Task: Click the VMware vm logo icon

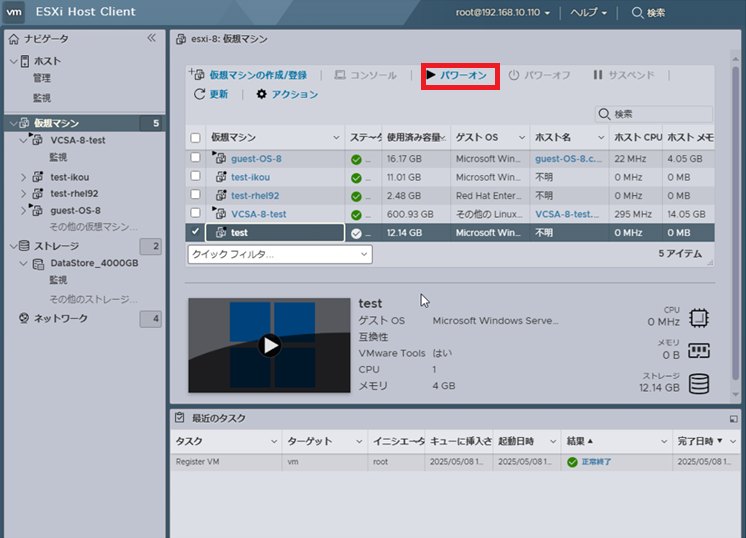Action: (14, 13)
